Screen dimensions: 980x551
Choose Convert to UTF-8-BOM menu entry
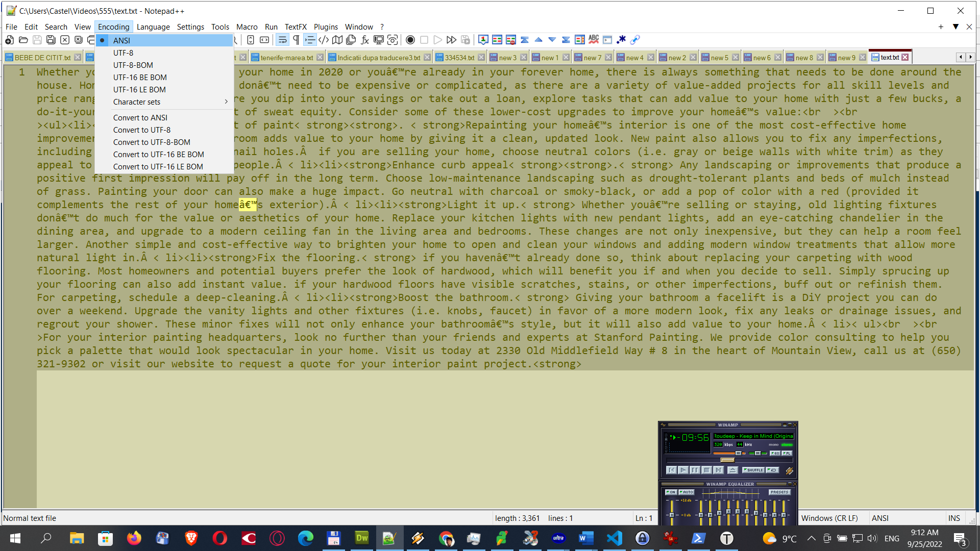[152, 142]
